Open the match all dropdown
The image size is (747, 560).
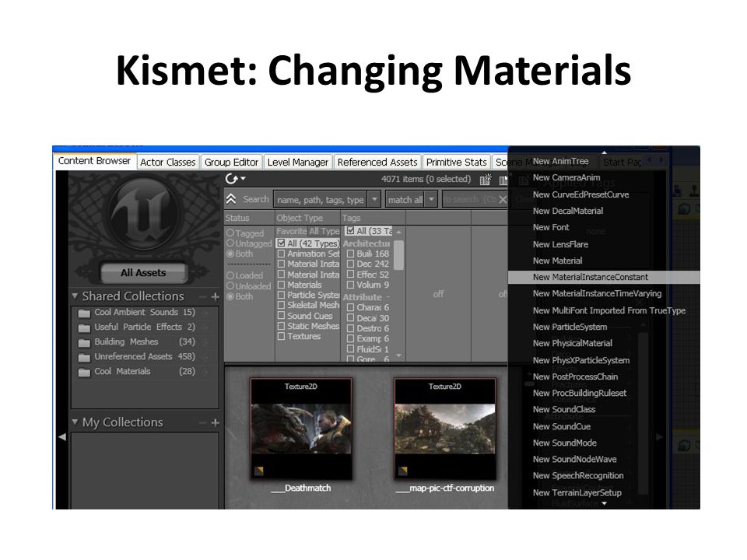[431, 200]
